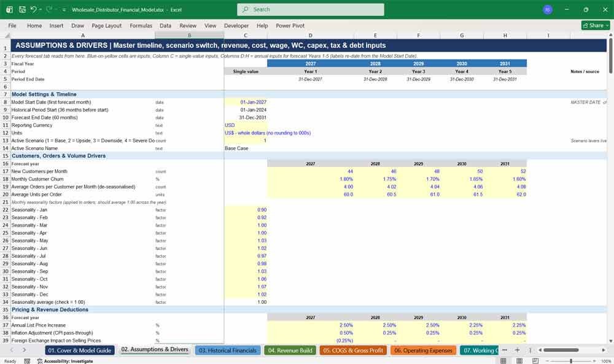
Task: Open the Developer ribbon tab
Action: click(236, 25)
